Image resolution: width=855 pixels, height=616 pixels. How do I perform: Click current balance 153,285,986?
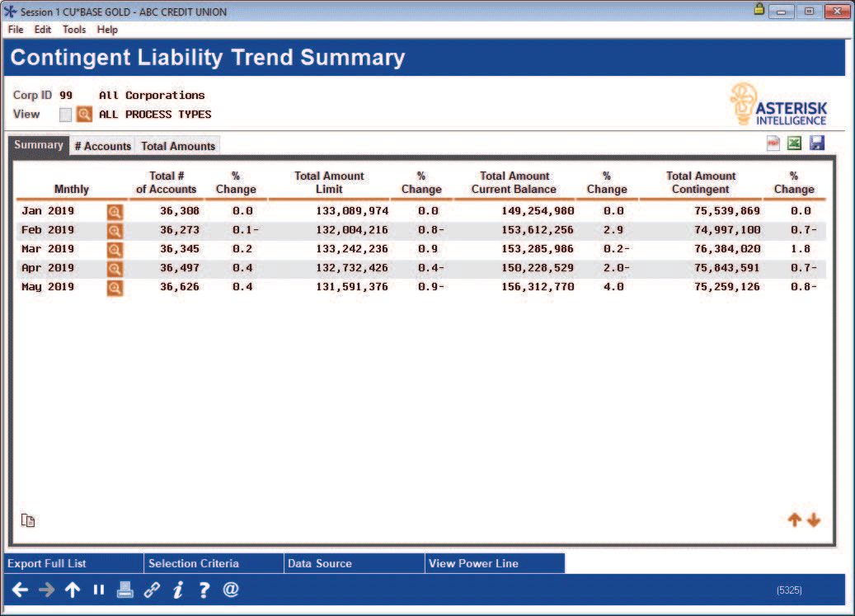click(538, 249)
